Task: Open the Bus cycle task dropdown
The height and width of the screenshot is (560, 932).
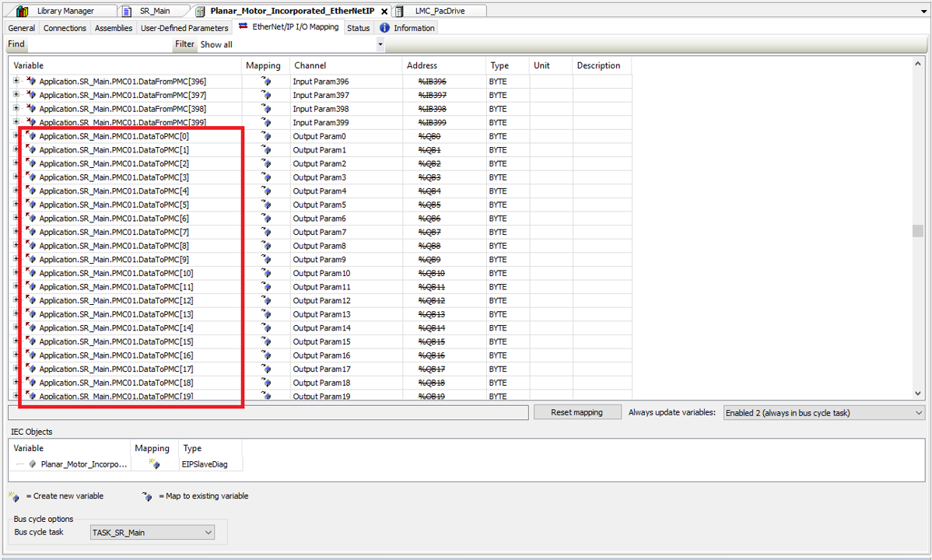Action: pos(207,532)
